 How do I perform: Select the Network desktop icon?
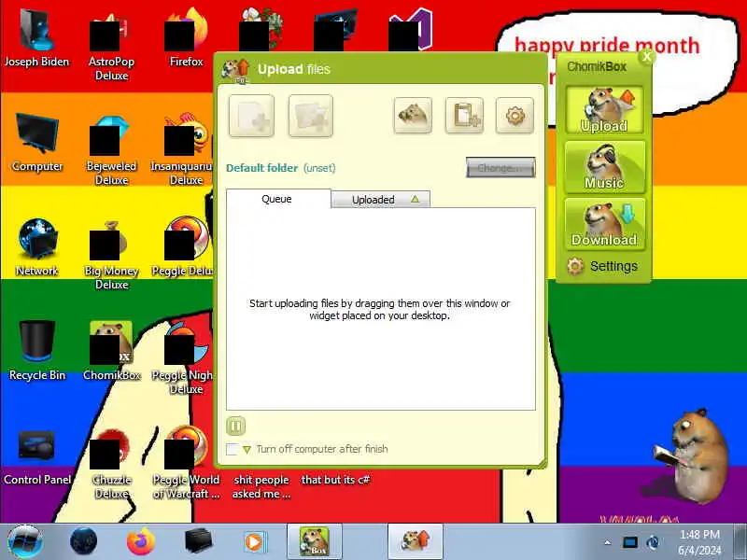37,247
